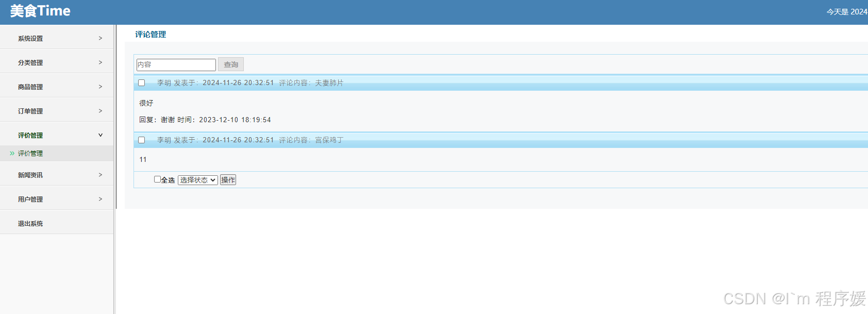
Task: Toggle the 全选 select-all checkbox
Action: point(157,179)
